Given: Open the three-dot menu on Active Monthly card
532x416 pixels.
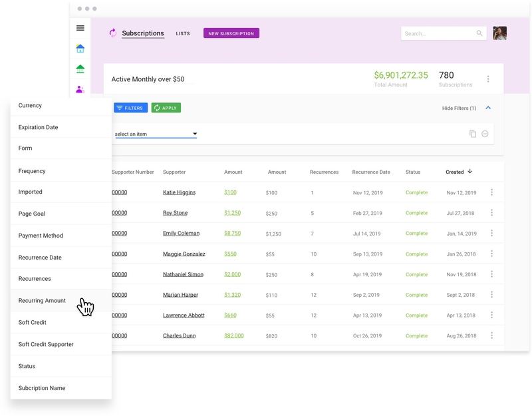Looking at the screenshot, I should 489,79.
